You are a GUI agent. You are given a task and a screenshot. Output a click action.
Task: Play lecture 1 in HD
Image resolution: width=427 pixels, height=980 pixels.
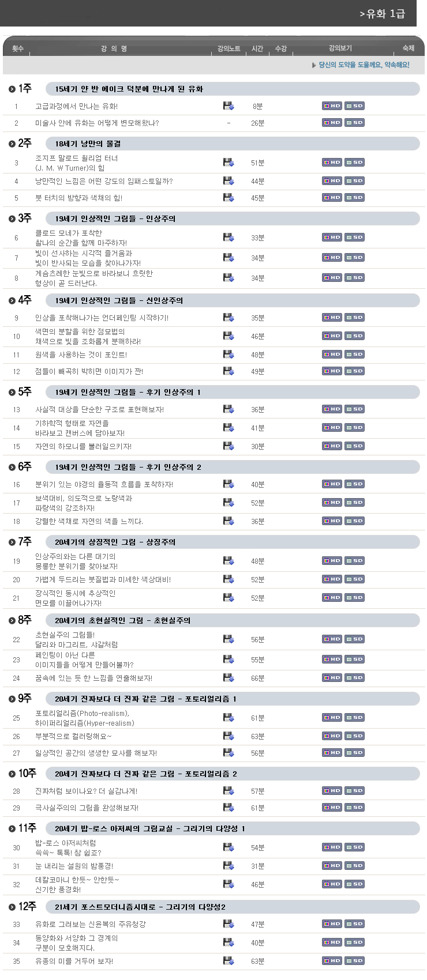[x=332, y=105]
